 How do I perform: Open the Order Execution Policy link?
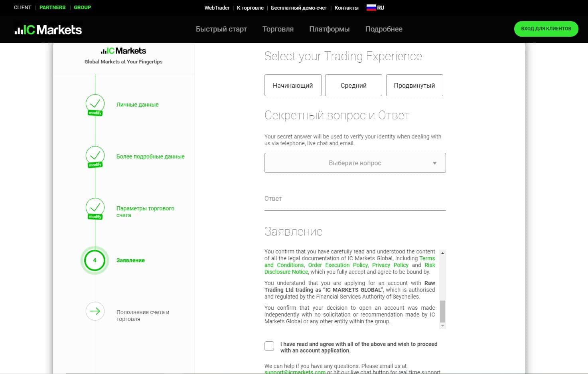(x=338, y=265)
